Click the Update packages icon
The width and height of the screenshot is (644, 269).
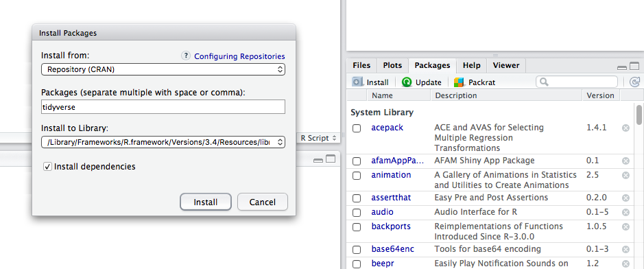[x=407, y=82]
